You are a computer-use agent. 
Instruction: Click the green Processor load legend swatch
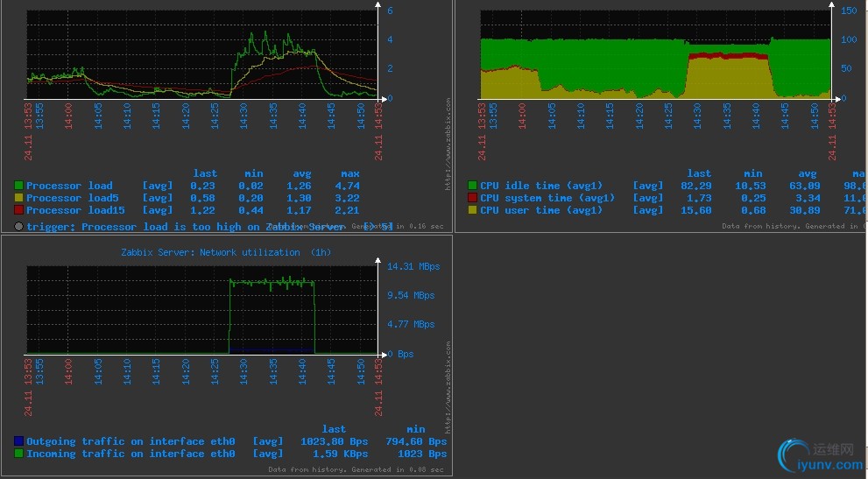(x=18, y=186)
